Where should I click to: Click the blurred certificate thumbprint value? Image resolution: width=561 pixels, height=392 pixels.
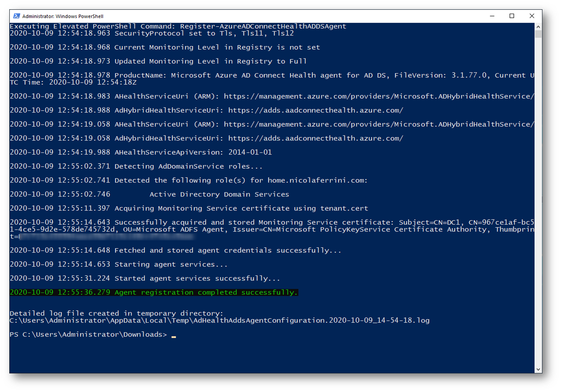[x=106, y=236]
